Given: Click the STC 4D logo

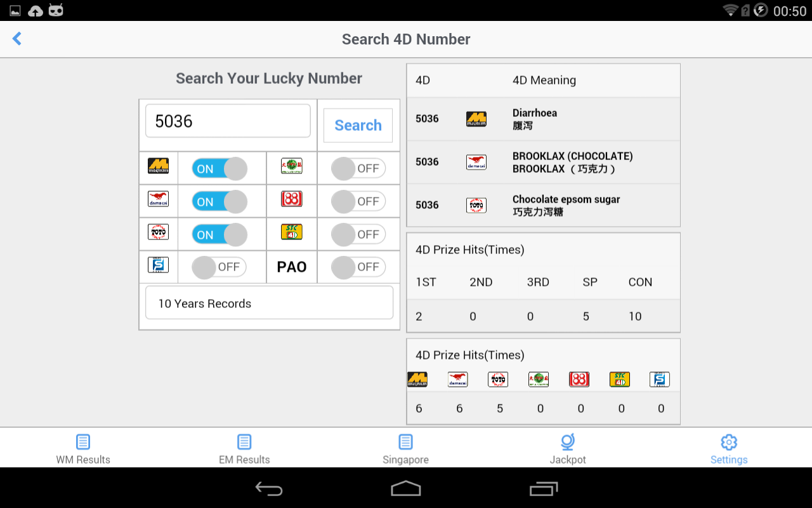Looking at the screenshot, I should tap(292, 232).
